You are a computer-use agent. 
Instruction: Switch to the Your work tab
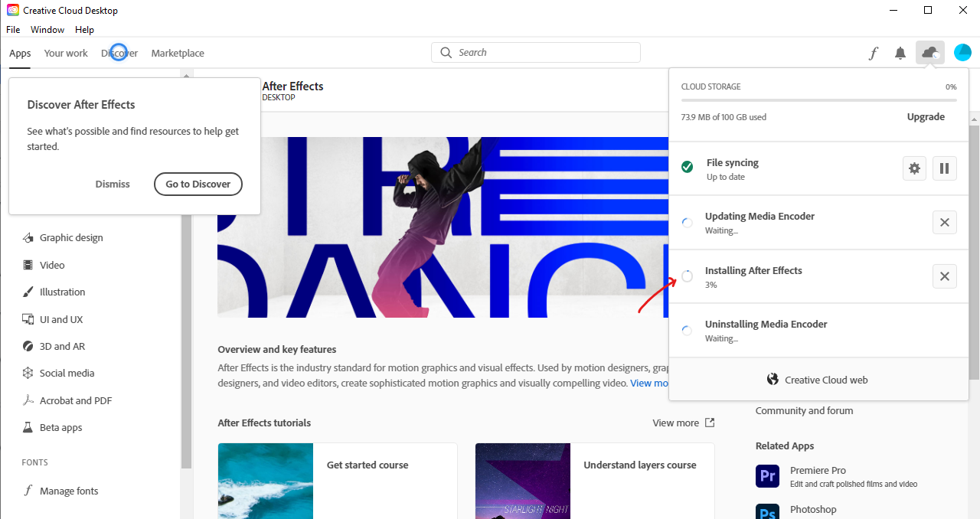66,53
